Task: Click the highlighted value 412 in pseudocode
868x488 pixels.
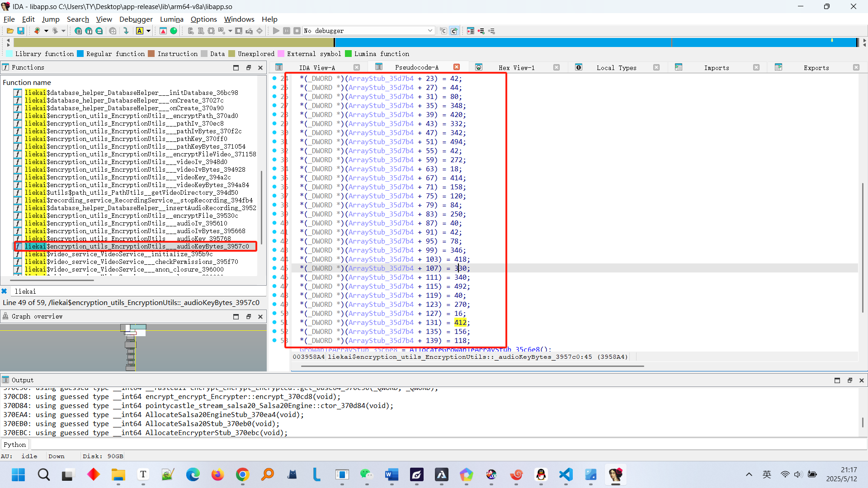Action: click(x=460, y=323)
